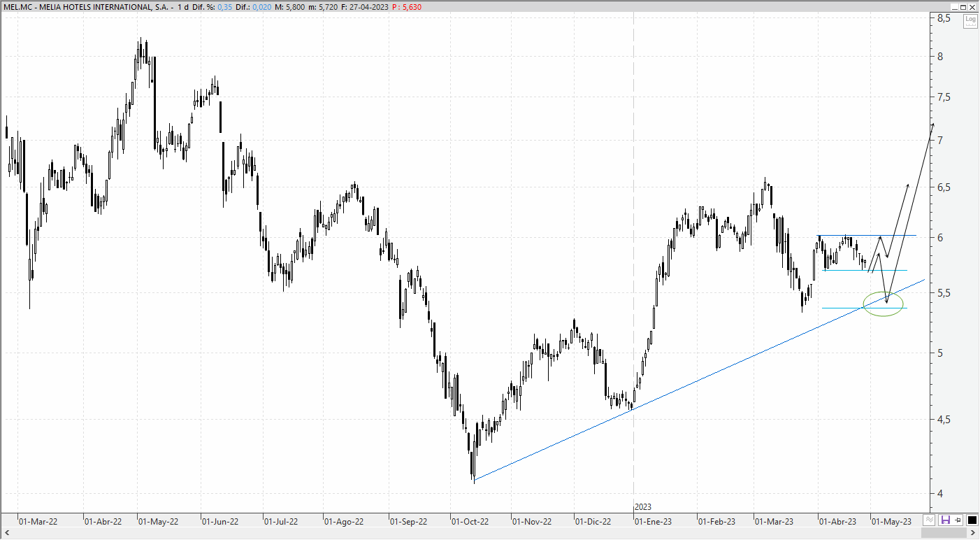Image resolution: width=980 pixels, height=540 pixels.
Task: Click the 01-Mar-22 date label
Action: 38,522
